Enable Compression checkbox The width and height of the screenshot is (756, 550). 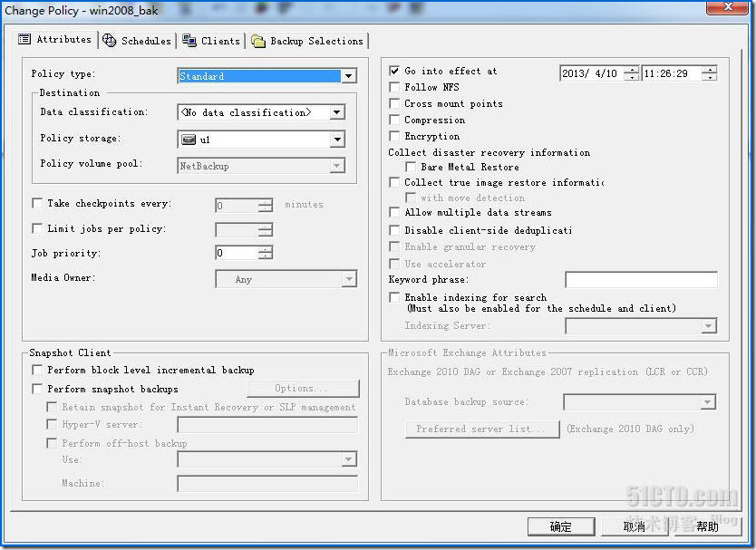(x=394, y=120)
